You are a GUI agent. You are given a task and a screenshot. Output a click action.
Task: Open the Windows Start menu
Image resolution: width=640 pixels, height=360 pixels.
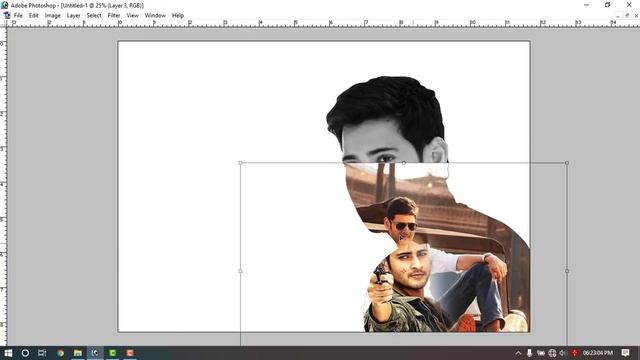[x=8, y=353]
